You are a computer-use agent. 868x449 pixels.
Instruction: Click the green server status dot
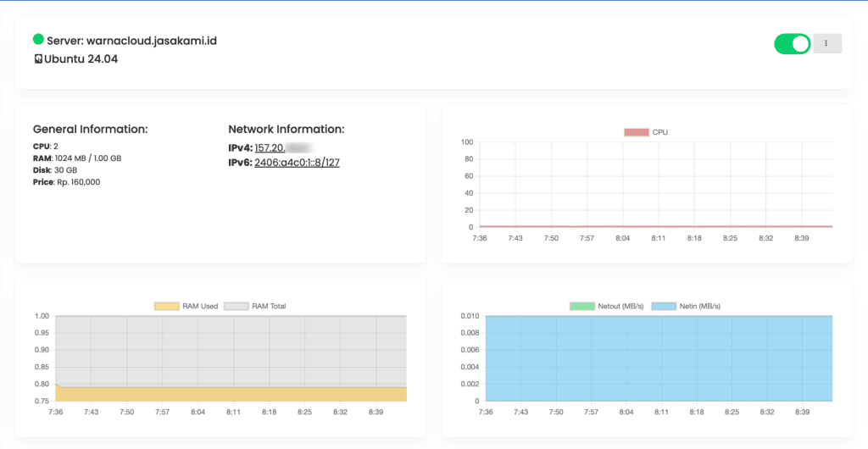(x=38, y=39)
